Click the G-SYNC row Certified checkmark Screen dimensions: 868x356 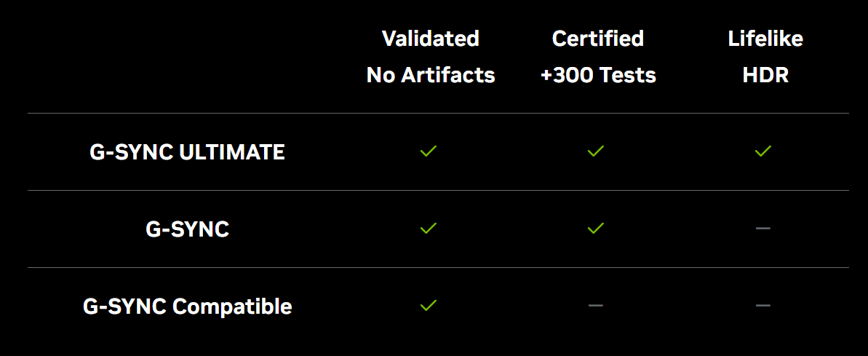[x=596, y=228]
